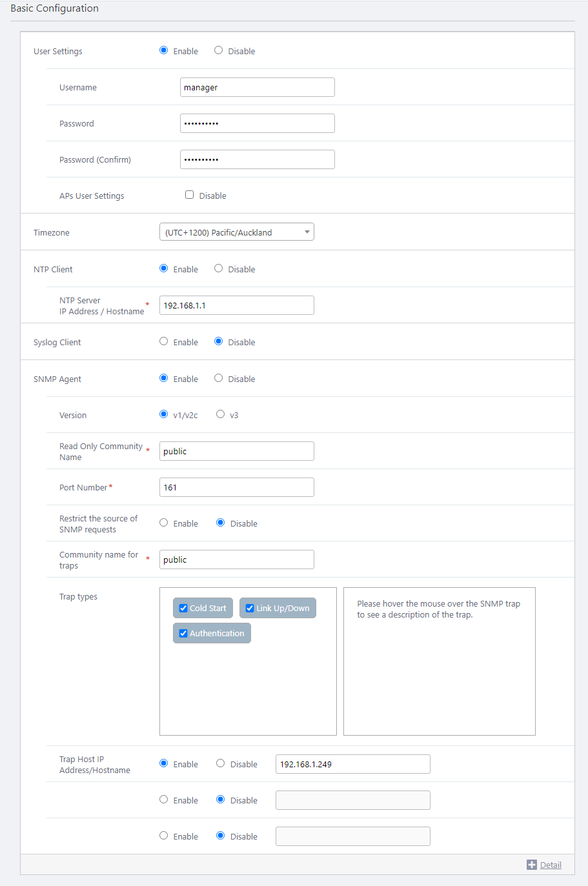Open the Detail link
The image size is (588, 886).
(551, 865)
